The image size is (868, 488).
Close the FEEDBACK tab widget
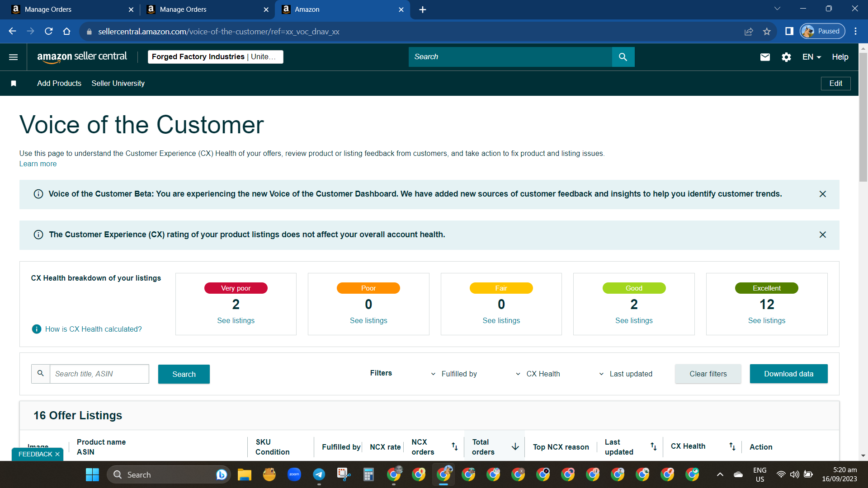point(57,454)
